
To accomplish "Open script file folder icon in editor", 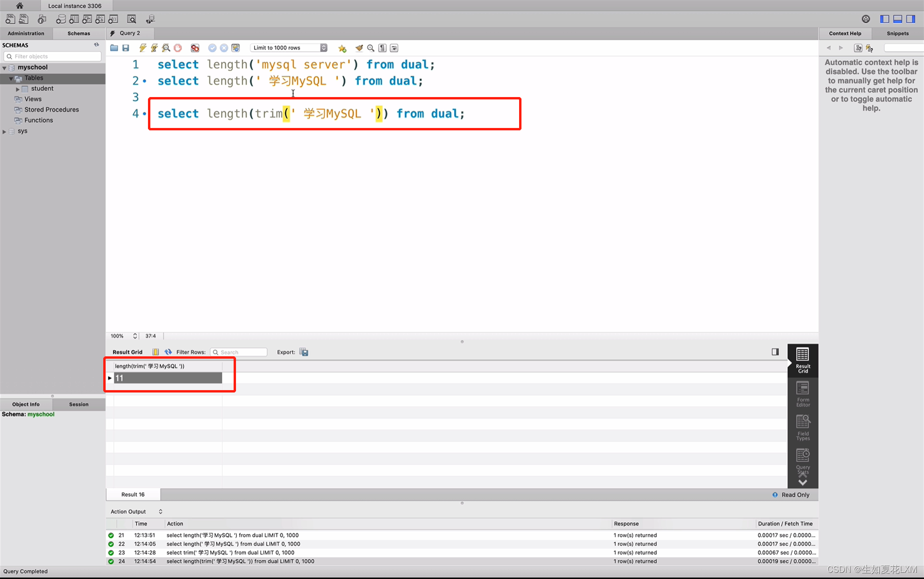I will click(x=114, y=48).
